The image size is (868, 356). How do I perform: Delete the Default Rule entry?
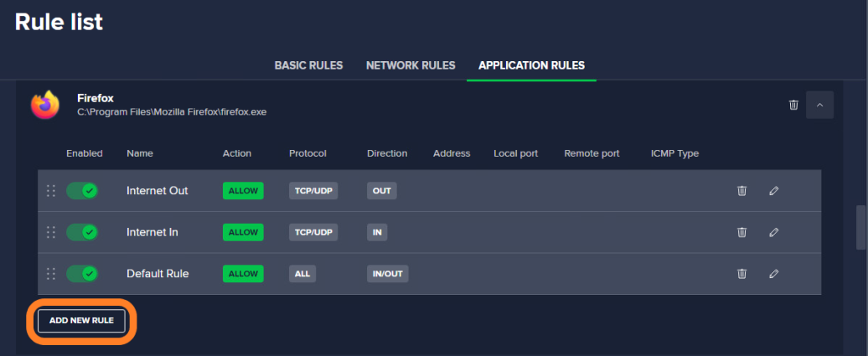point(741,274)
